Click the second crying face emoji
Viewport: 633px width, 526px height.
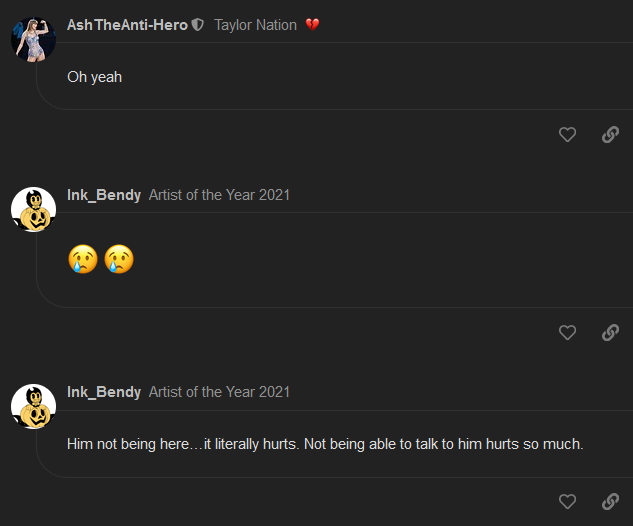pyautogui.click(x=119, y=258)
